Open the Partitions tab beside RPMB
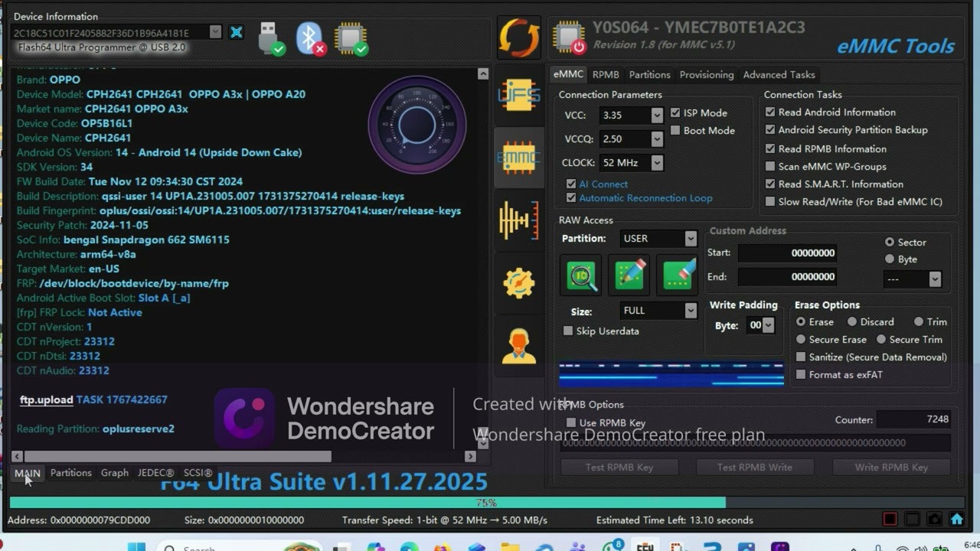Image resolution: width=980 pixels, height=551 pixels. (649, 74)
